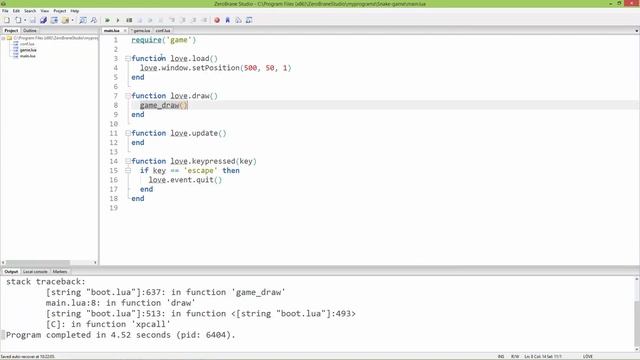Click the Choose project directory folder icon
Viewport: 640px width, 360px height.
65,20
